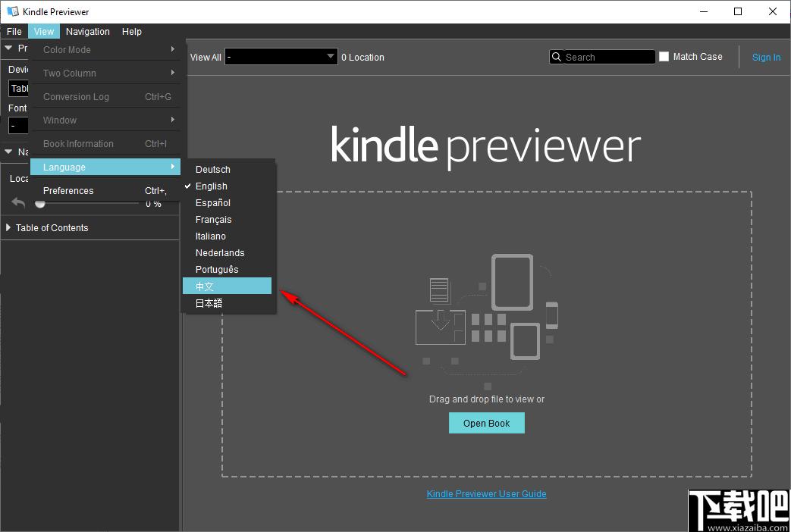This screenshot has height=532, width=791.
Task: Open Color Mode submenu
Action: 105,49
